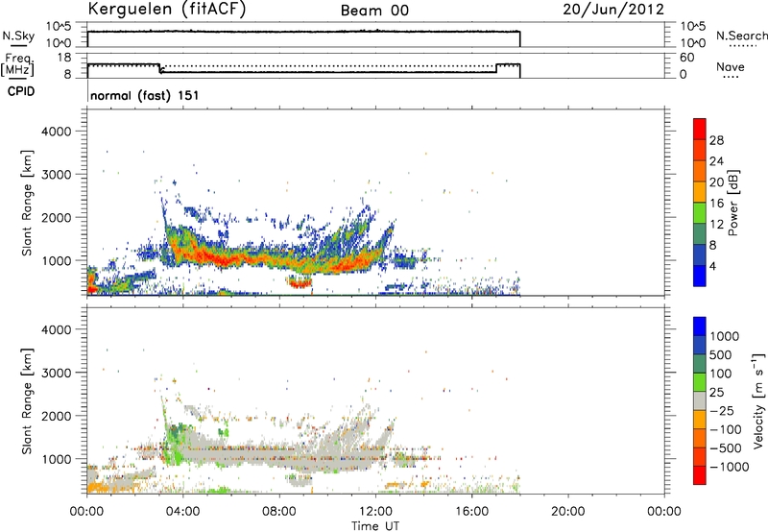Click the '20:00' time axis label

568,512
